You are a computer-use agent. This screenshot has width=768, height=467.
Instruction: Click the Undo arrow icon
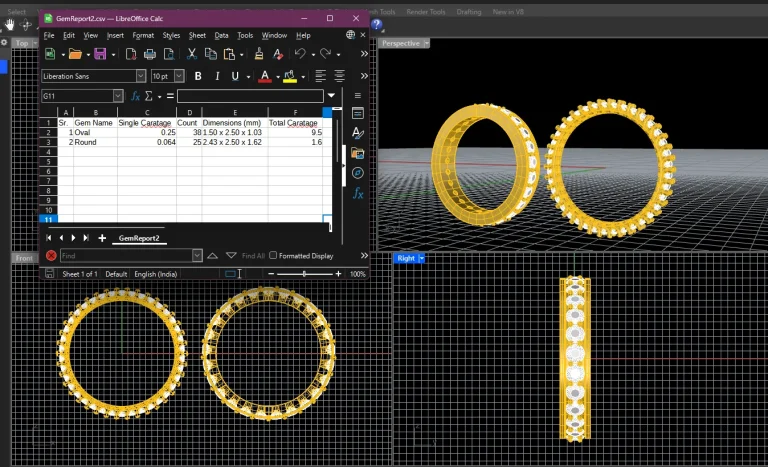(299, 54)
